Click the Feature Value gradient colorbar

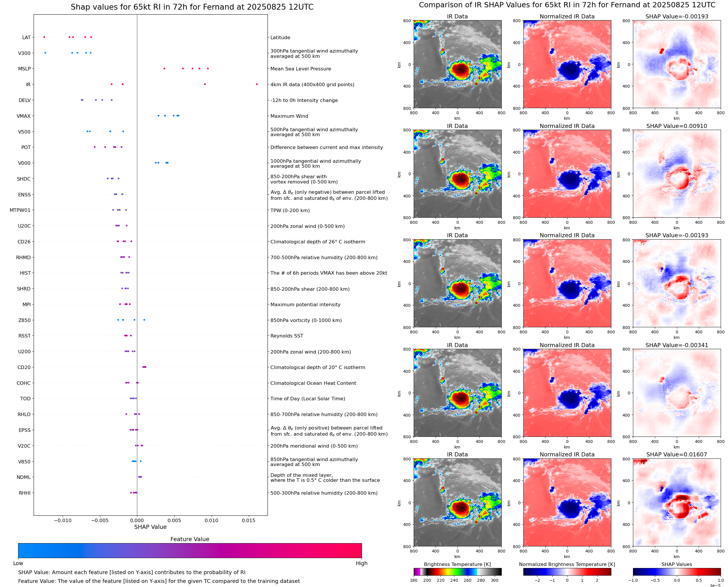pos(190,550)
